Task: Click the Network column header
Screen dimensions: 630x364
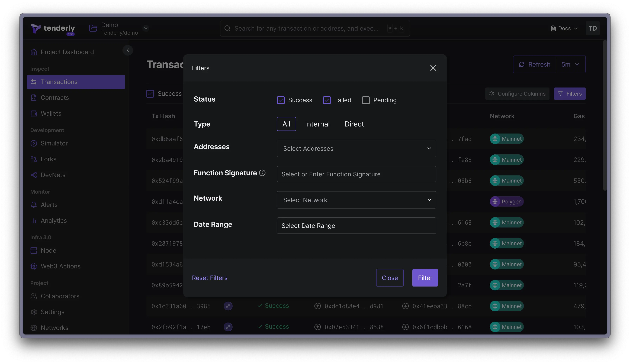Action: coord(502,116)
